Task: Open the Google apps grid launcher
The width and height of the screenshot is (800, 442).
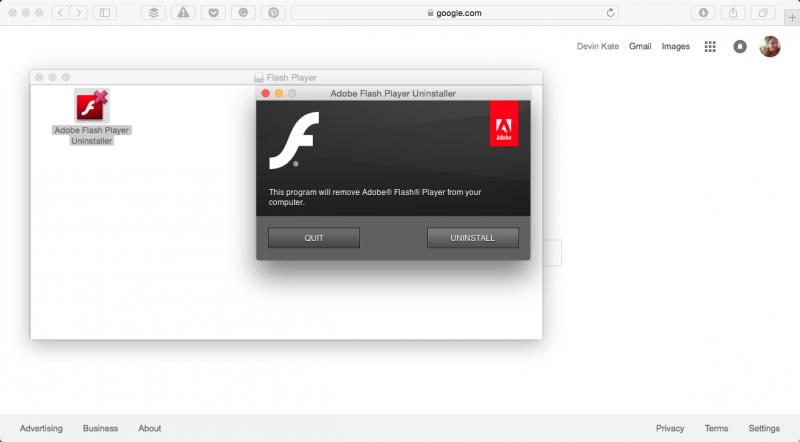Action: (710, 46)
